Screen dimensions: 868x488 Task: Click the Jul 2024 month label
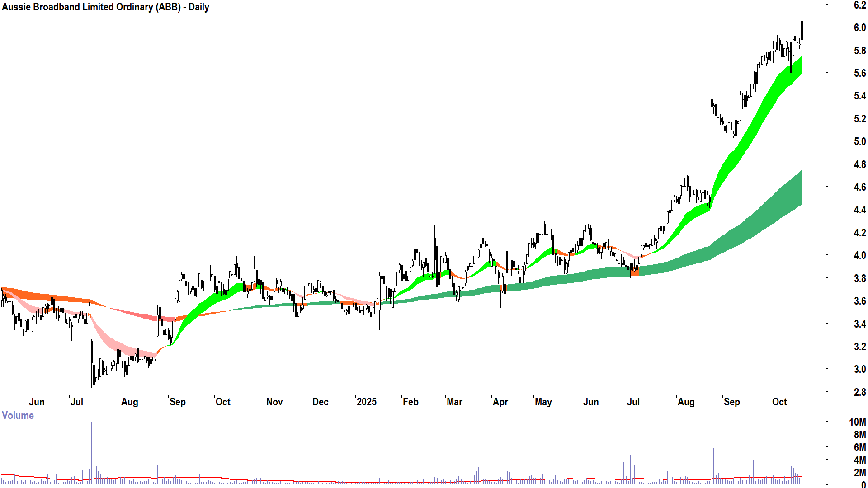pos(77,402)
